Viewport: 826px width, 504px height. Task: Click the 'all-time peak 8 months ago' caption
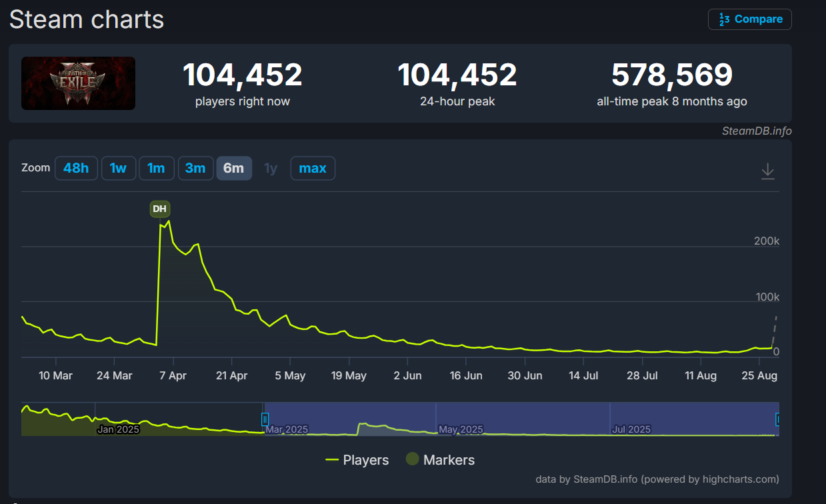click(672, 102)
